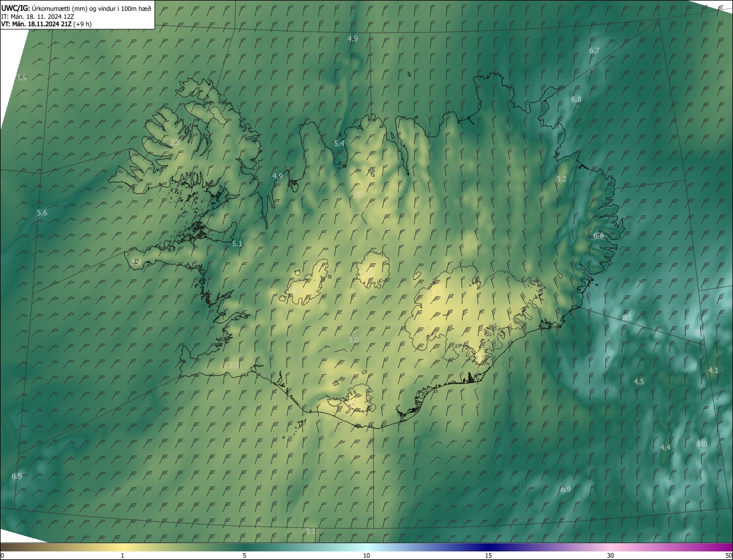The height and width of the screenshot is (560, 733).
Task: Click the title line 'UWC/IG: Úrkomumætti (mm) og vindur í 100m hæð'
Action: tap(76, 8)
